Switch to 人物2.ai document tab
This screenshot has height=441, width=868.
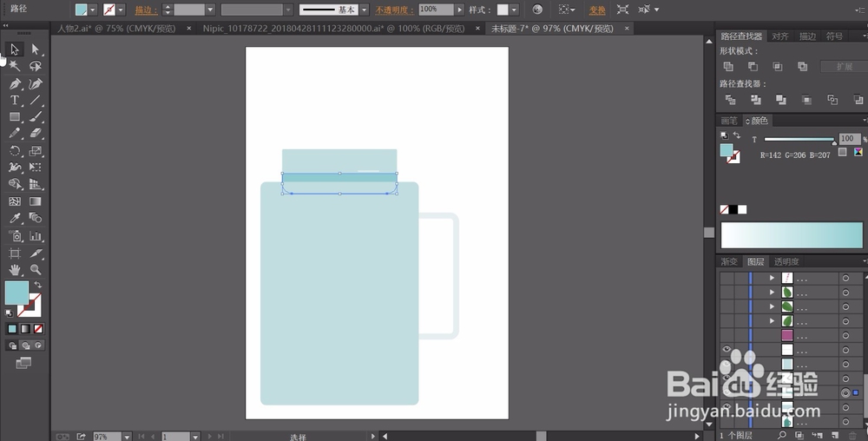(116, 29)
